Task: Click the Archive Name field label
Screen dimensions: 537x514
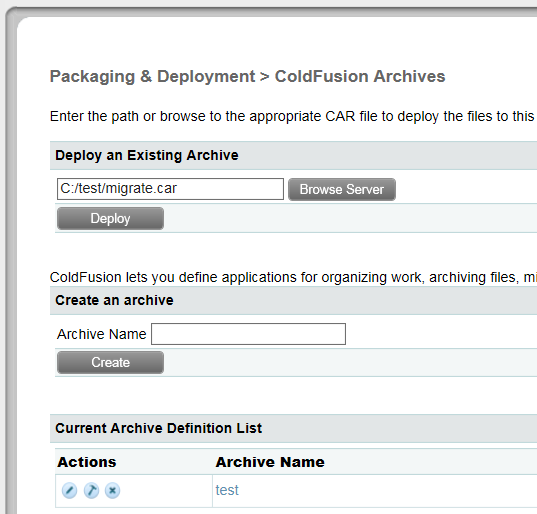Action: point(102,334)
